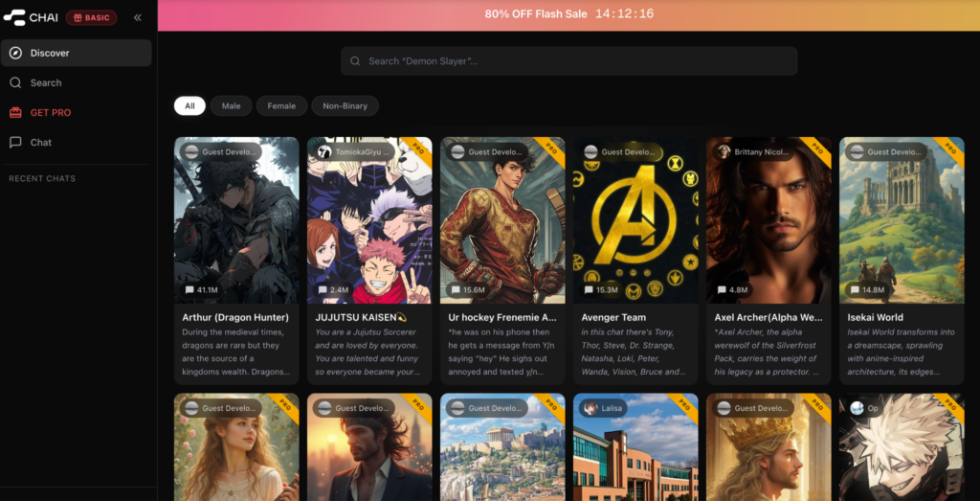The image size is (980, 501).
Task: Click the Avenger Team title
Action: pyautogui.click(x=613, y=317)
